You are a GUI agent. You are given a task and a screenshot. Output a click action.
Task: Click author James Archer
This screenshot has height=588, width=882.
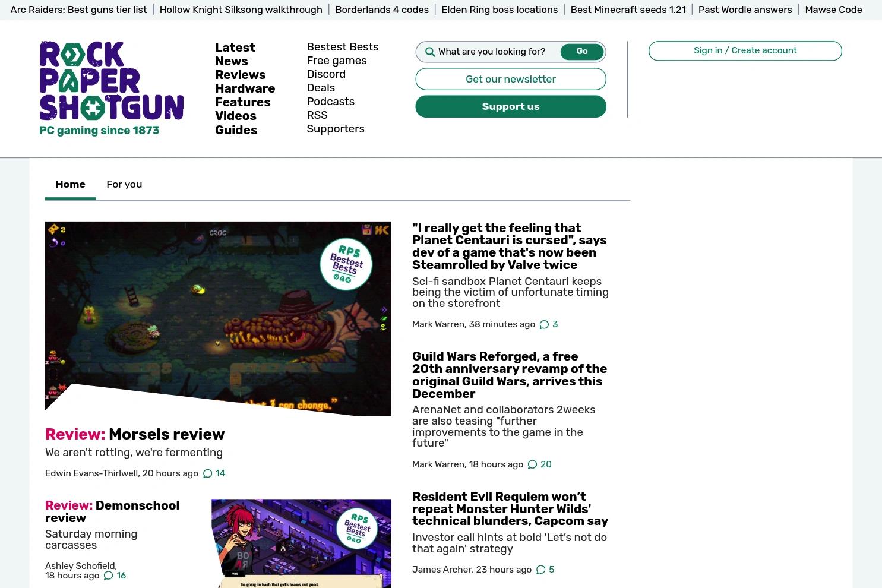coord(442,570)
